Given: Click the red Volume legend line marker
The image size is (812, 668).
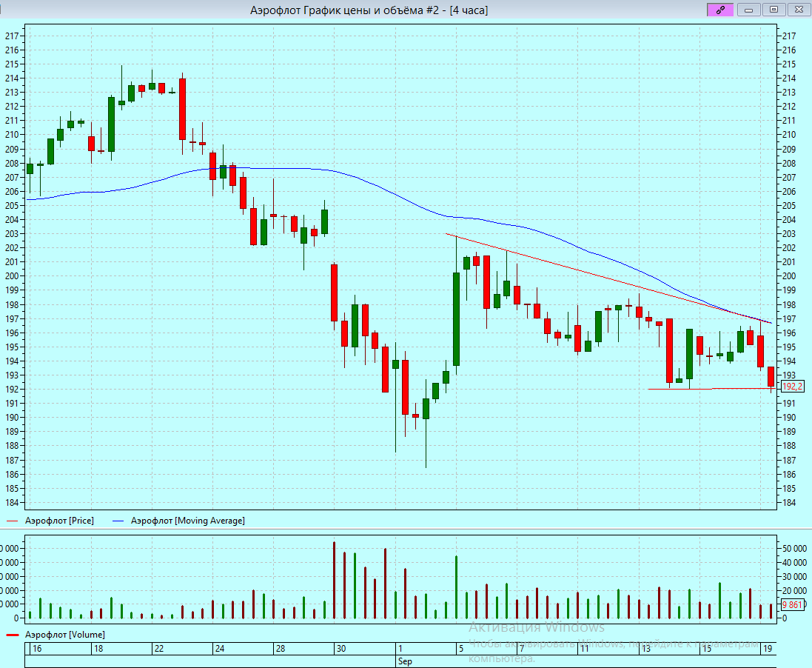Looking at the screenshot, I should tap(13, 635).
